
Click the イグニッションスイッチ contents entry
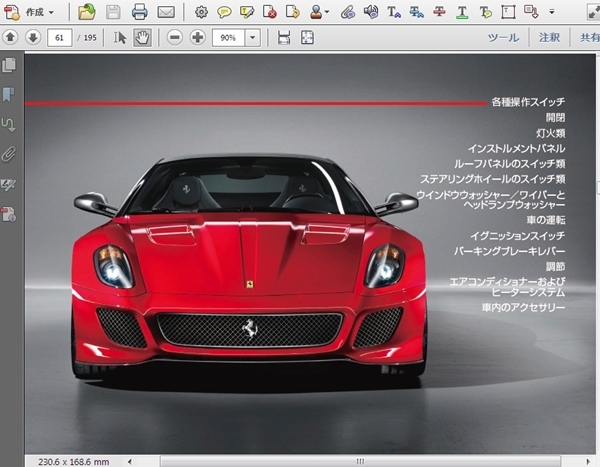[x=517, y=236]
